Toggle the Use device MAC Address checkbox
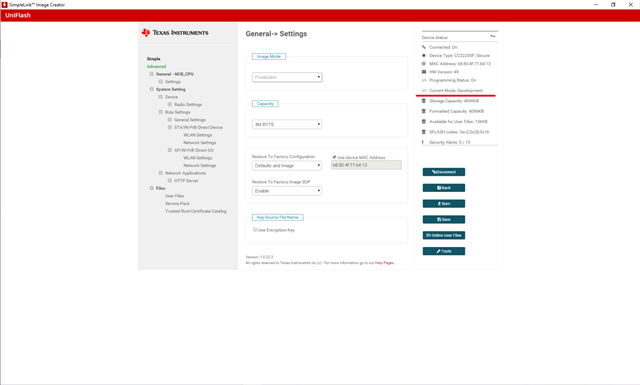 334,157
